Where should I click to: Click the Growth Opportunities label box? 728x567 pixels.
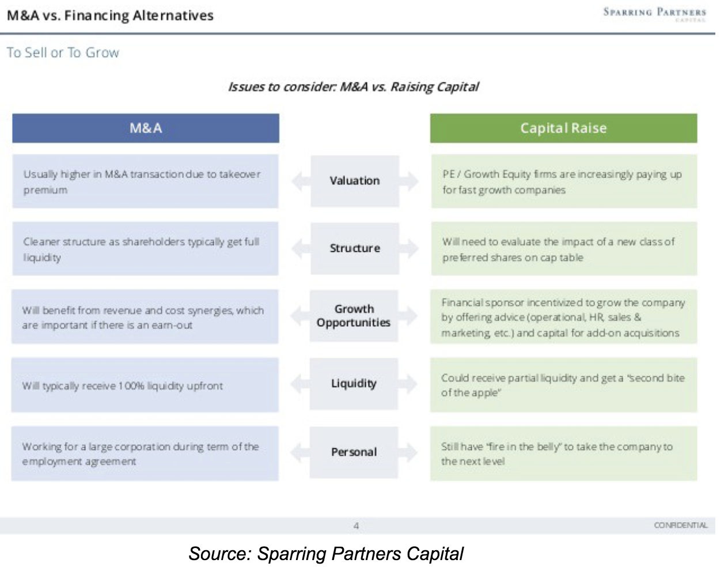[x=354, y=316]
